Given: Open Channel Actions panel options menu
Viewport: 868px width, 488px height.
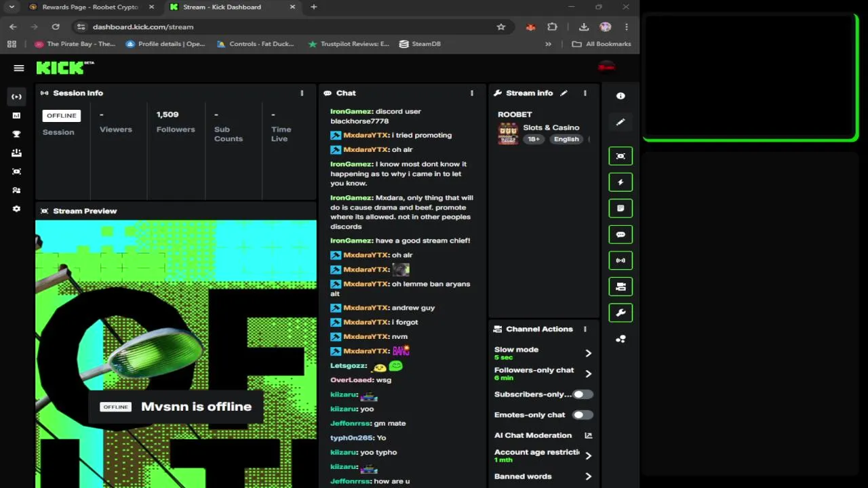Looking at the screenshot, I should click(x=585, y=329).
